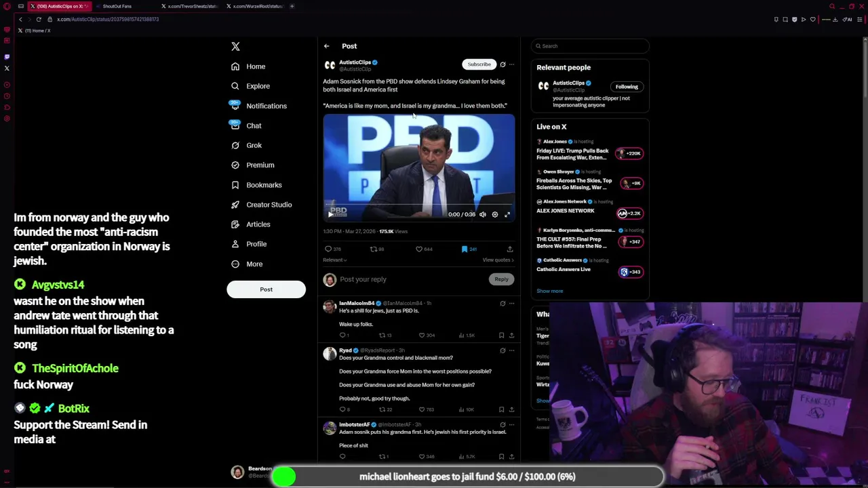Open Articles page
This screenshot has height=488, width=868.
click(250, 224)
